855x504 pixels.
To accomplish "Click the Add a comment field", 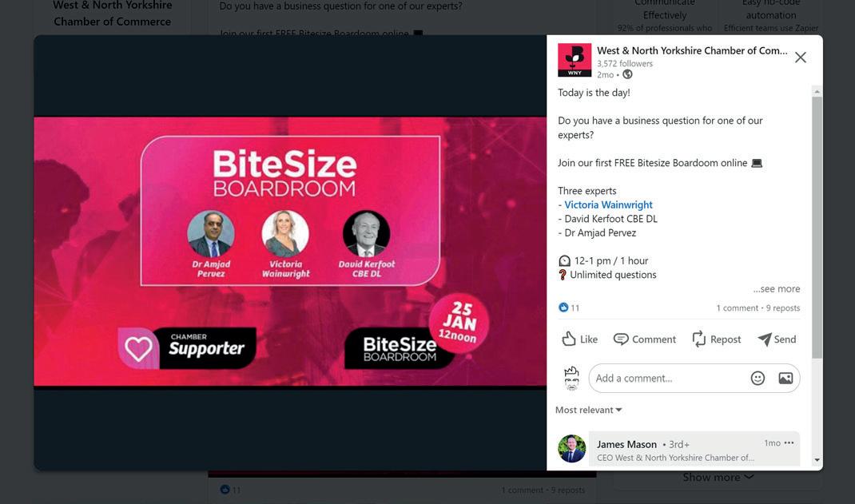I will 670,378.
